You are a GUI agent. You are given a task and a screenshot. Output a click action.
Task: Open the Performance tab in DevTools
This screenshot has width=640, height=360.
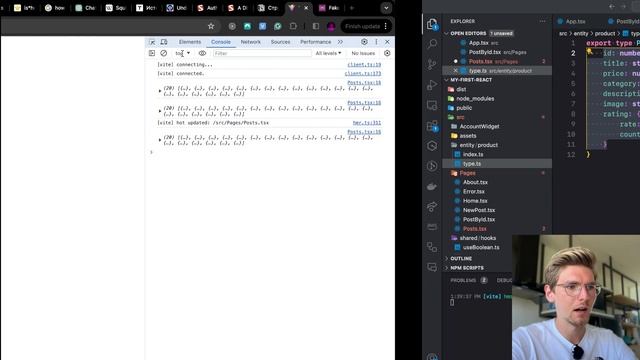coord(316,42)
